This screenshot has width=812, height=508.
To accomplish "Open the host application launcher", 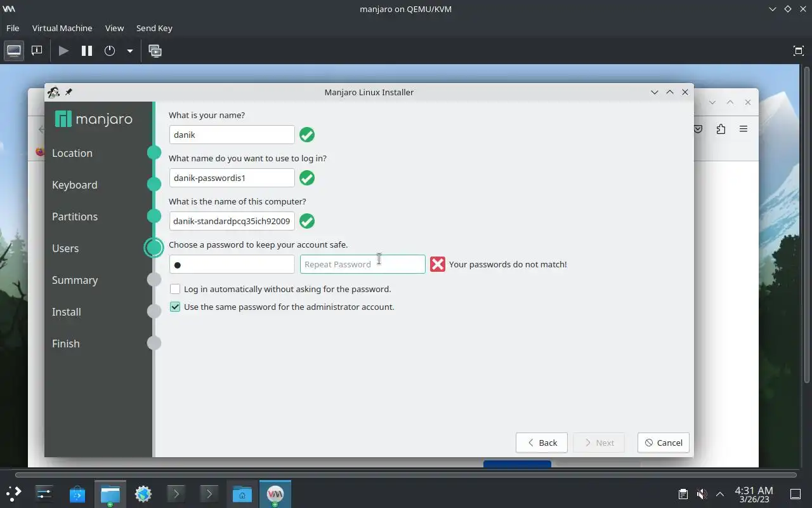I will pos(13,493).
